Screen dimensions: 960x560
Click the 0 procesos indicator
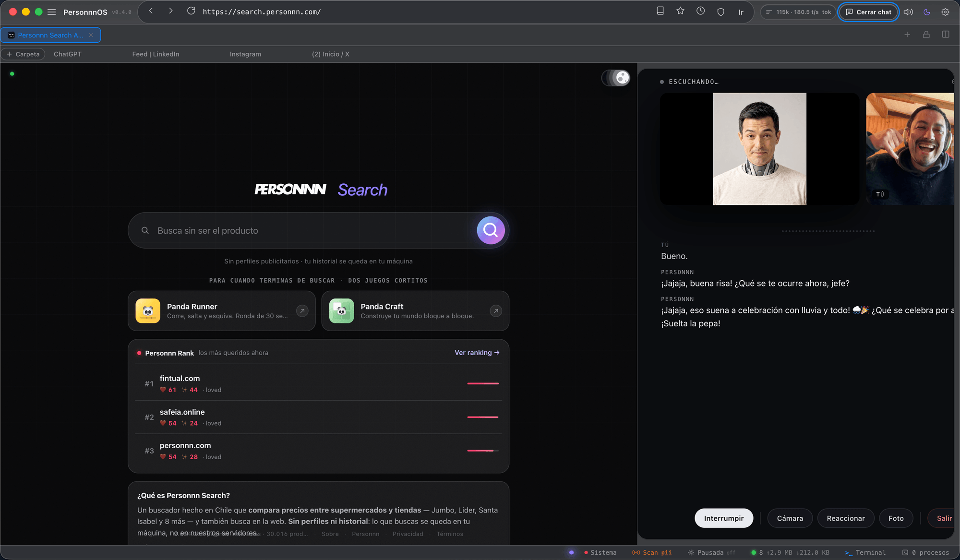tap(925, 552)
